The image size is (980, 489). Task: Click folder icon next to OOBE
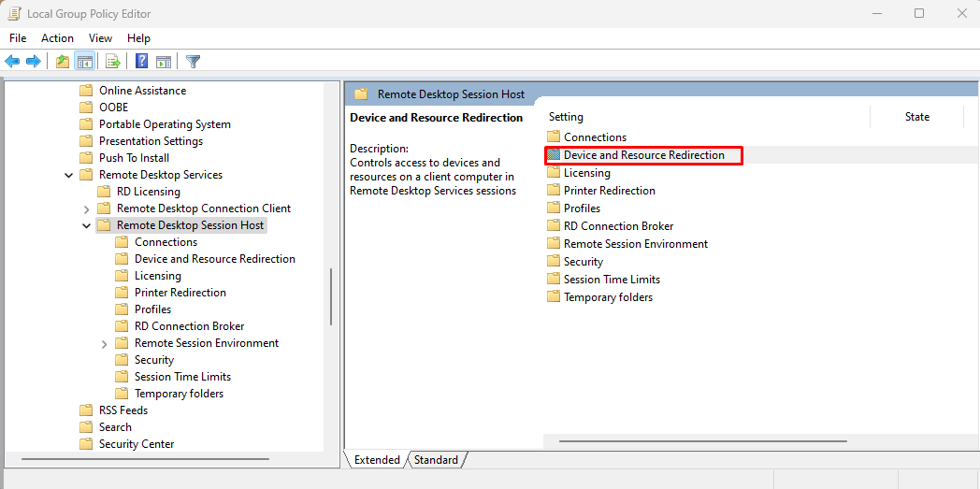[x=86, y=108]
